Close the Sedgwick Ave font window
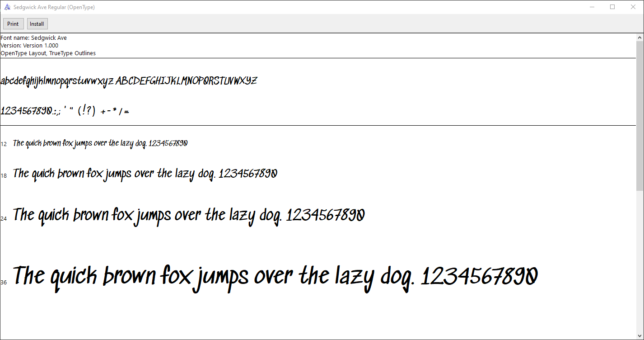The width and height of the screenshot is (644, 340). (x=633, y=7)
